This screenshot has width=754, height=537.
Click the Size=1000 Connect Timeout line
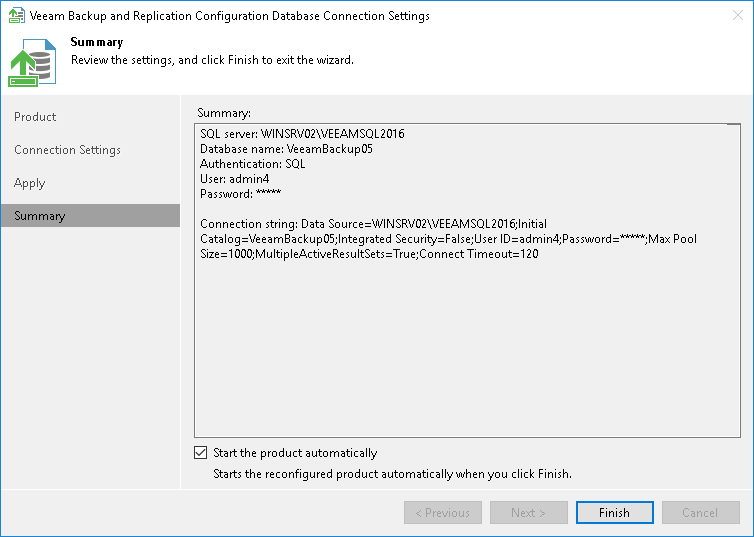(369, 254)
